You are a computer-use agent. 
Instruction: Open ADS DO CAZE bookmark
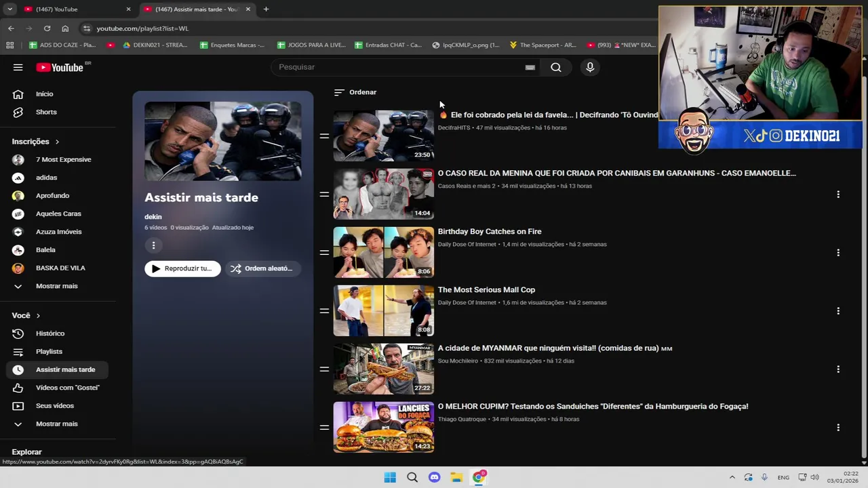[x=62, y=45]
